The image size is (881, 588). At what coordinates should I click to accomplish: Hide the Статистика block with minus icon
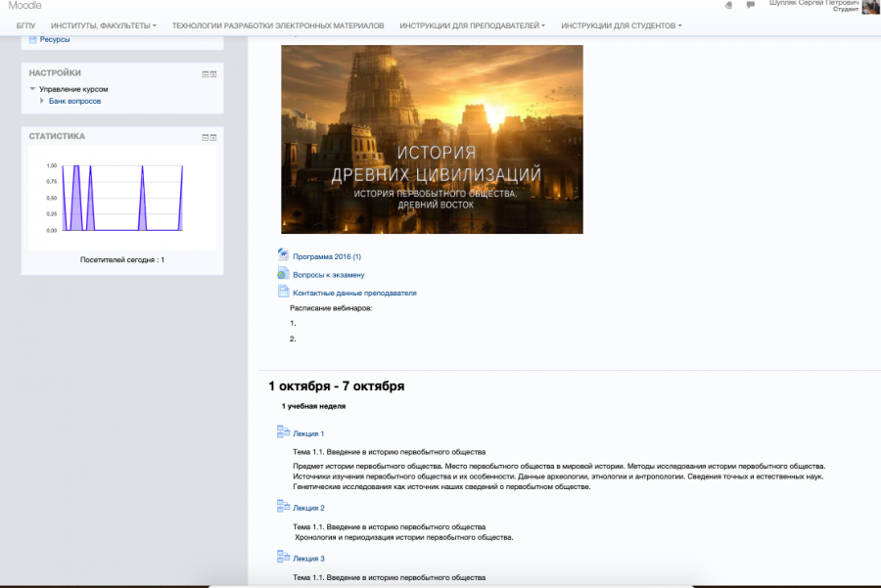[206, 138]
